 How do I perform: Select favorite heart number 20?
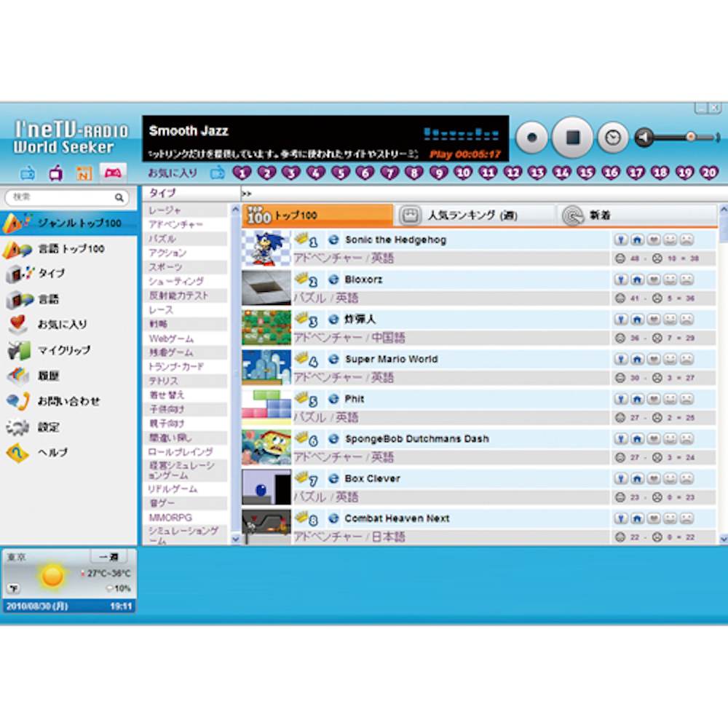[709, 173]
